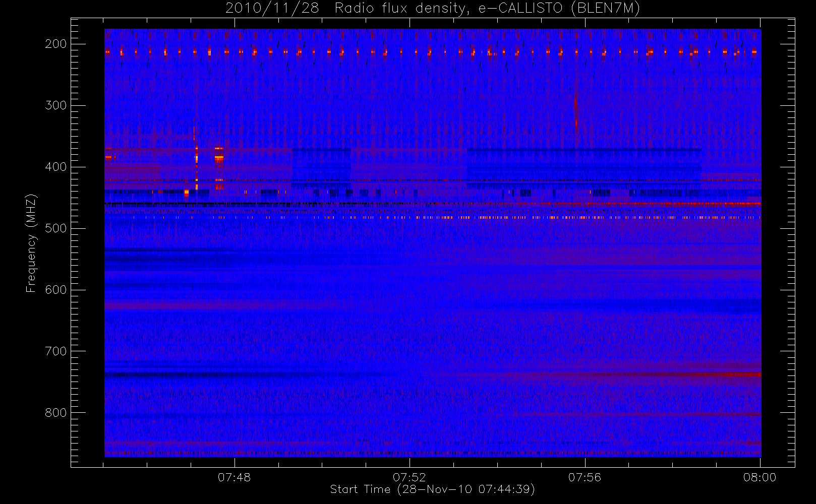Click the 600 frequency tick label
The width and height of the screenshot is (816, 504).
(55, 290)
